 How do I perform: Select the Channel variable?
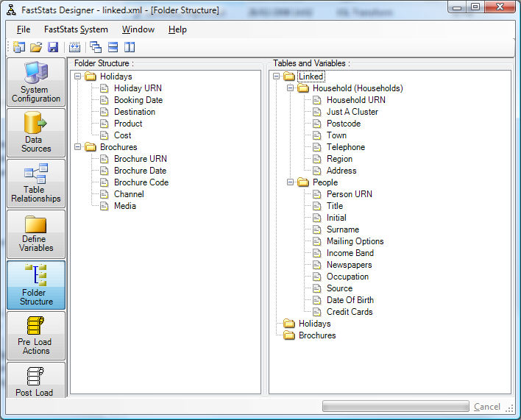click(129, 194)
